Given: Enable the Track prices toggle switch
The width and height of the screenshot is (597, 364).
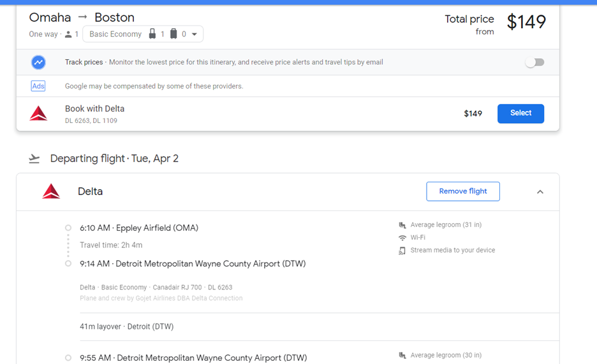Looking at the screenshot, I should 534,62.
